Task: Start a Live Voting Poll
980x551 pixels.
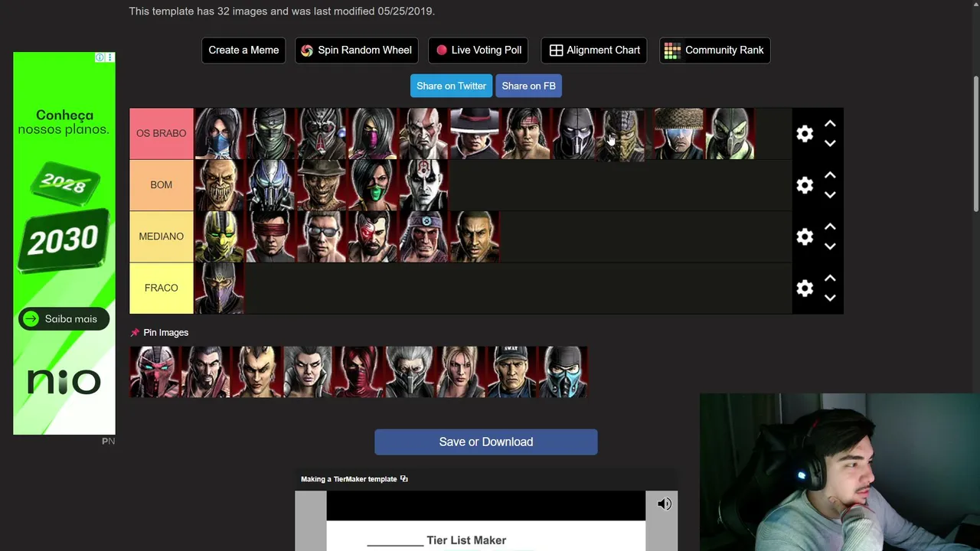Action: click(479, 51)
